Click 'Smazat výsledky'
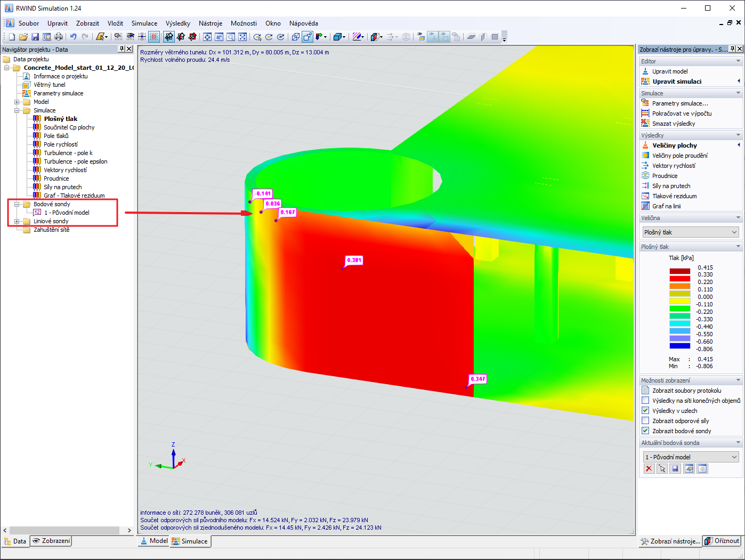745x560 pixels. coord(674,124)
